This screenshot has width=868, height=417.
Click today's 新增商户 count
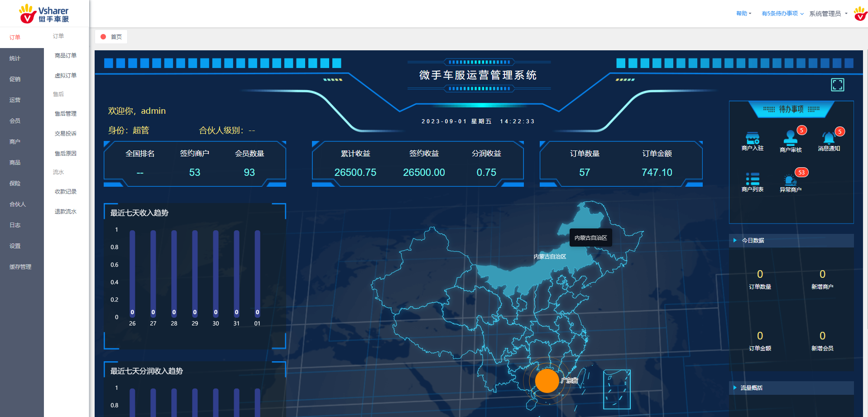point(822,274)
